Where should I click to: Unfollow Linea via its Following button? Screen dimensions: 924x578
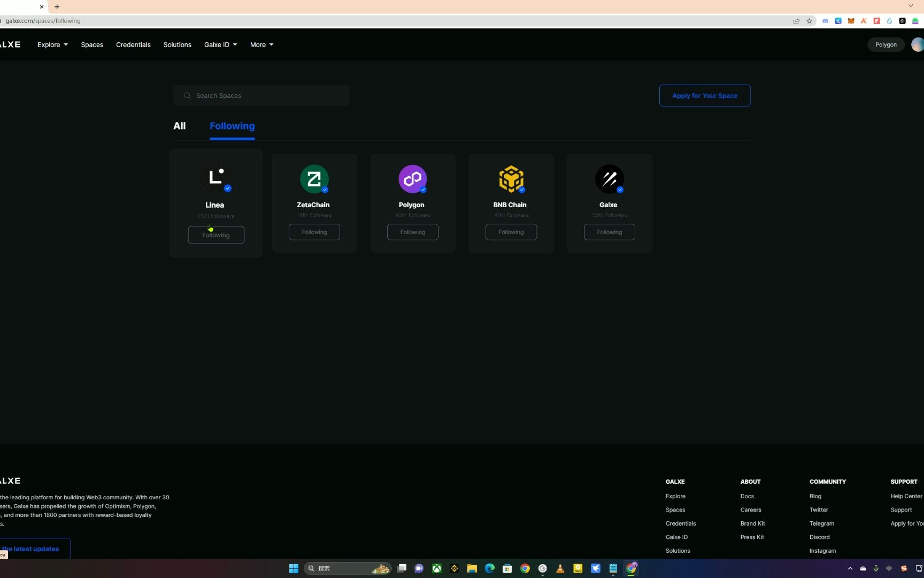point(216,234)
